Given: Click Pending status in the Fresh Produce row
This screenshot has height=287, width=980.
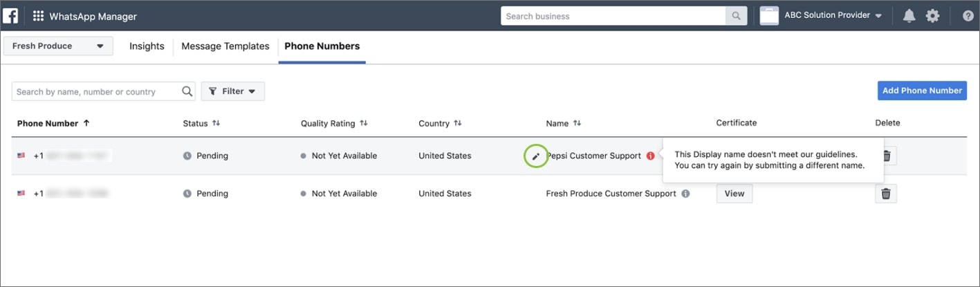Looking at the screenshot, I should click(212, 194).
